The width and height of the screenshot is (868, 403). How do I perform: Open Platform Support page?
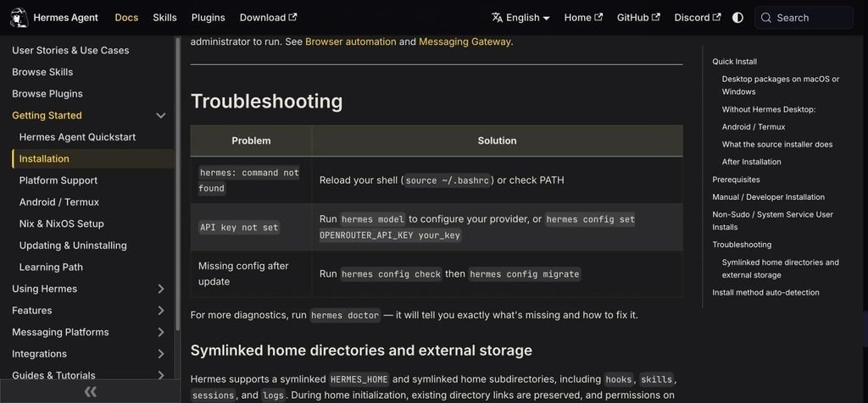58,180
